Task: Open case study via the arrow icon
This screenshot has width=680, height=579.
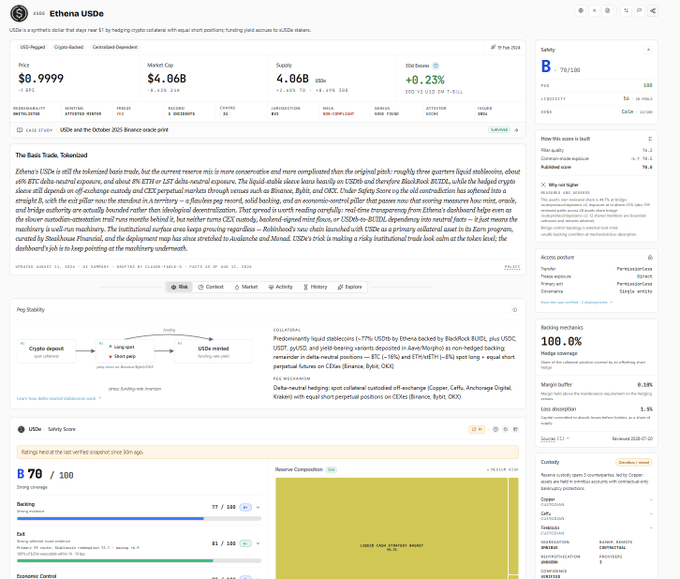Action: click(x=516, y=130)
